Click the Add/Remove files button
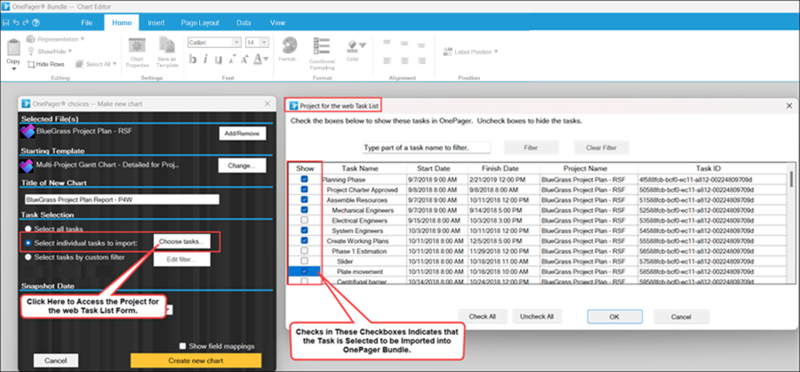Image resolution: width=800 pixels, height=372 pixels. coord(243,134)
